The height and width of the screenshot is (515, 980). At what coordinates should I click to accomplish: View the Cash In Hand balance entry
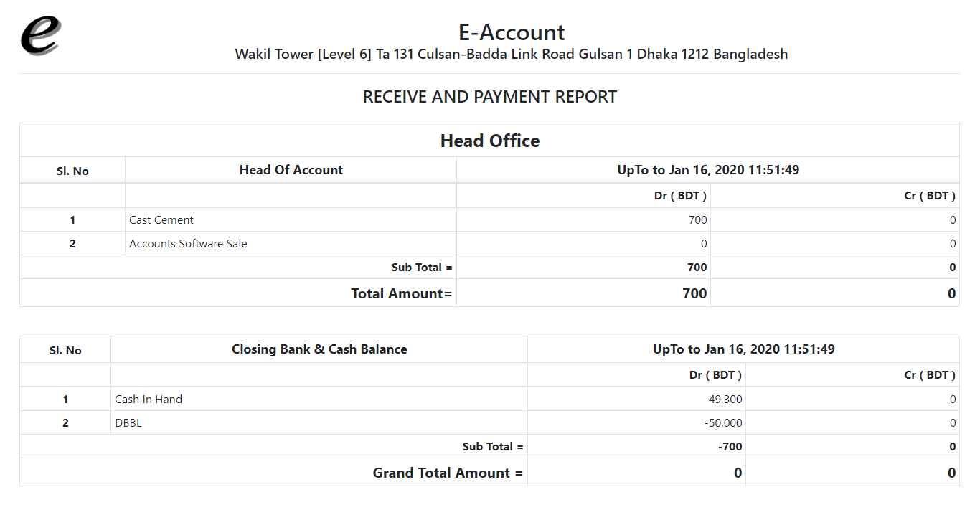(148, 399)
